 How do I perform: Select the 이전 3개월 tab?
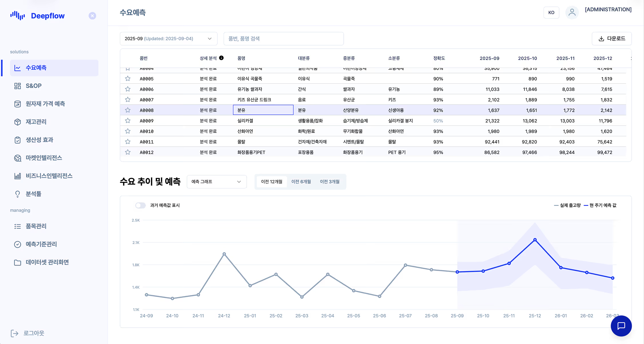point(330,182)
